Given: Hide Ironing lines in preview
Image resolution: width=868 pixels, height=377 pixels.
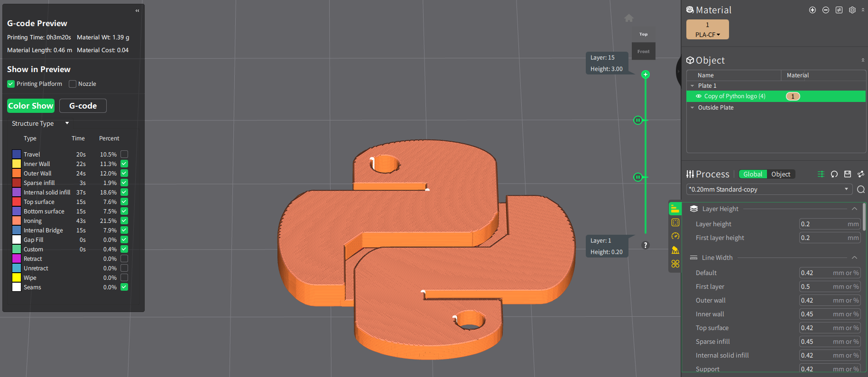Looking at the screenshot, I should pyautogui.click(x=124, y=221).
